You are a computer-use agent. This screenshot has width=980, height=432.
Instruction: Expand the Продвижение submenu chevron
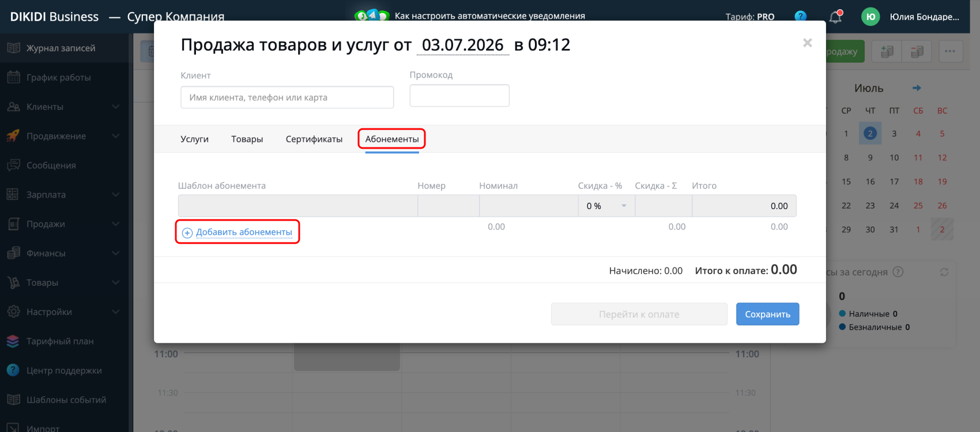(116, 136)
